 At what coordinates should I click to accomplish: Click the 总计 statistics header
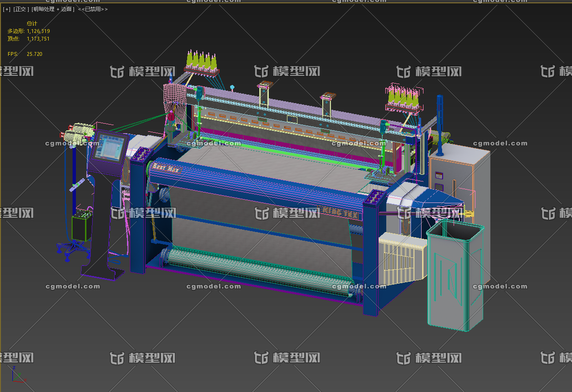(32, 24)
